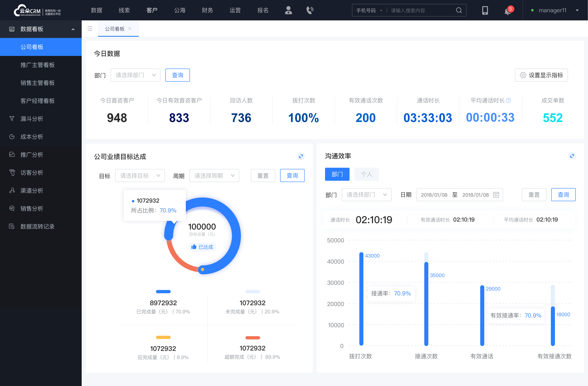Click the 推广分析 promotion analysis icon
This screenshot has width=588, height=386.
pyautogui.click(x=12, y=154)
